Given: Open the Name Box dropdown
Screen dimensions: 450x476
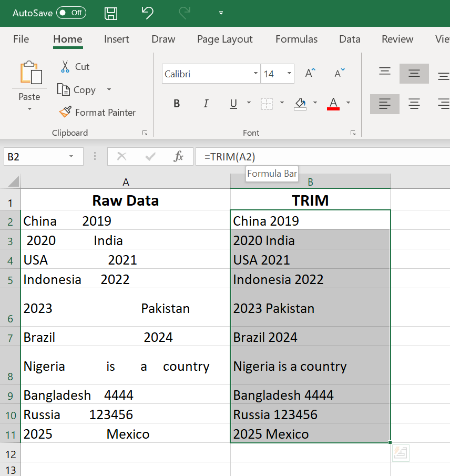Looking at the screenshot, I should pyautogui.click(x=71, y=156).
